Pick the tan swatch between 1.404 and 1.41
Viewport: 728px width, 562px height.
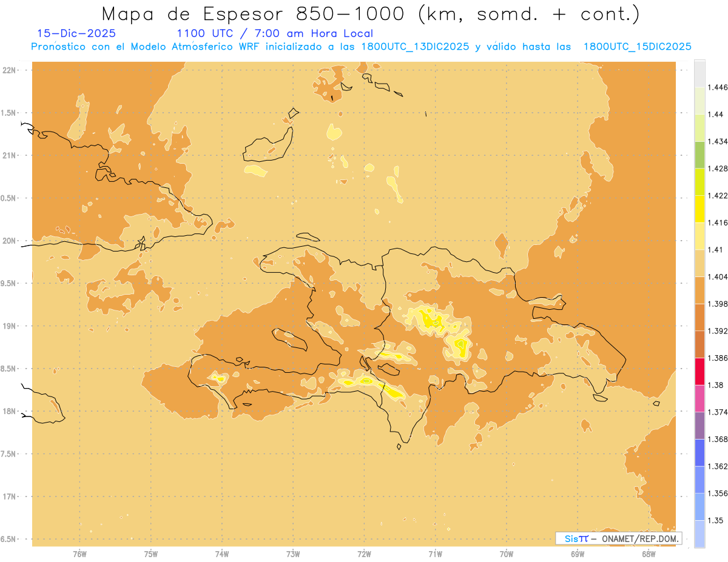699,263
